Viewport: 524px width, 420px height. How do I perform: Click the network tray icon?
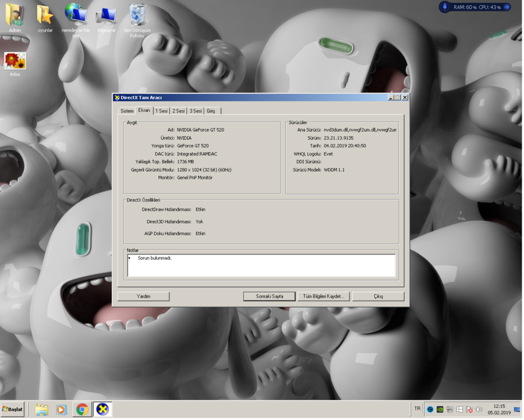tap(450, 410)
